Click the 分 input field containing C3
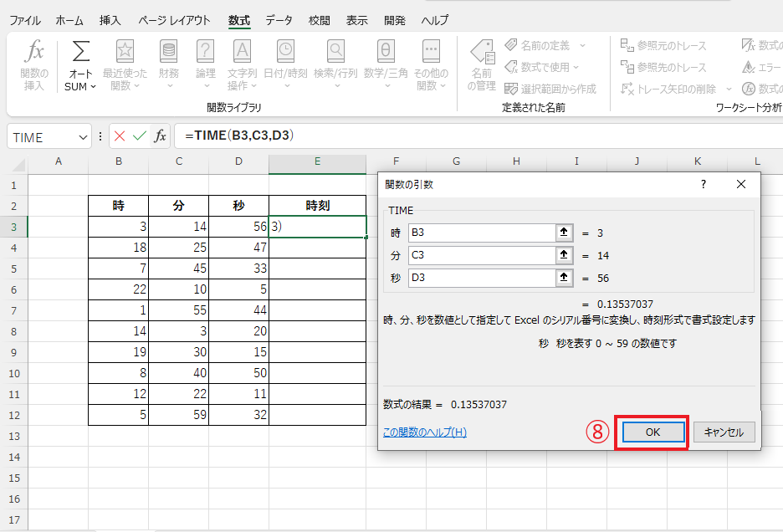783x532 pixels. coord(482,255)
